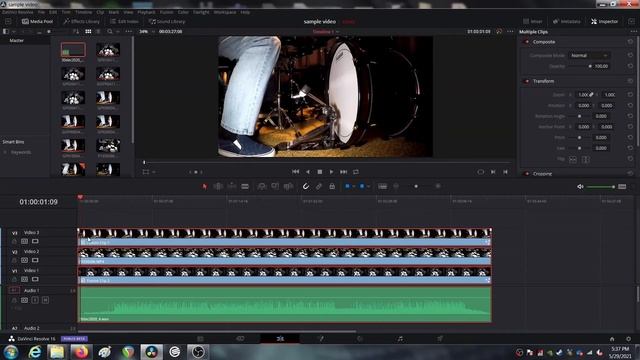The height and width of the screenshot is (360, 640).
Task: Adjust the green audio volume slider
Action: [600, 187]
